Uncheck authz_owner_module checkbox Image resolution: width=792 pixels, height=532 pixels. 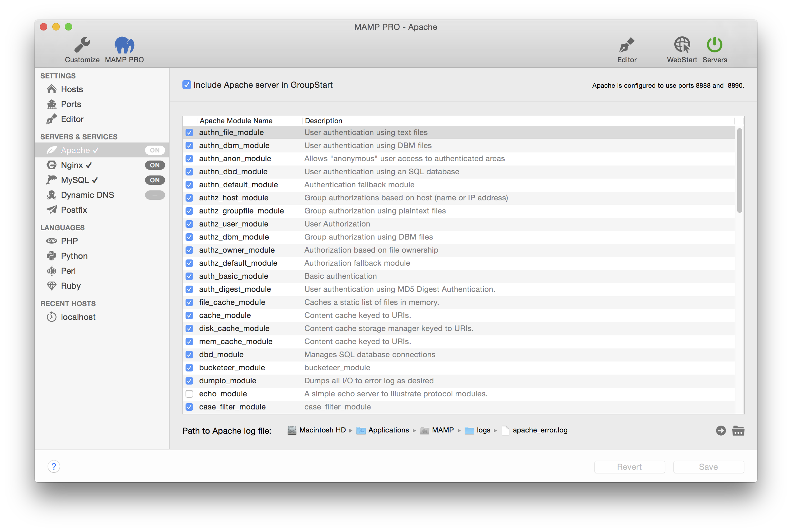point(189,250)
